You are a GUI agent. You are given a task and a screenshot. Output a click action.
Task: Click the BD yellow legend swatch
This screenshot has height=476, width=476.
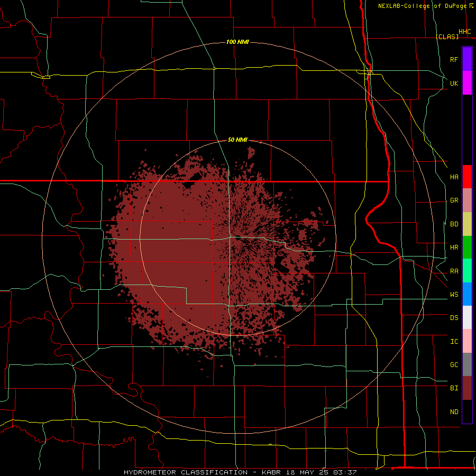[467, 224]
